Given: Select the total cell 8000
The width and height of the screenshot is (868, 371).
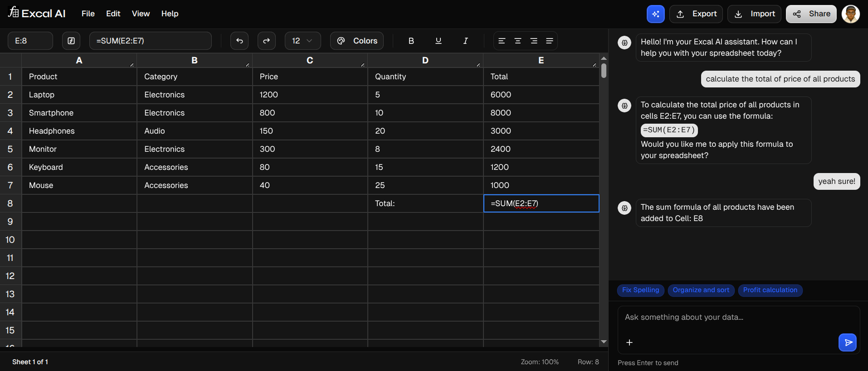Looking at the screenshot, I should tap(541, 113).
